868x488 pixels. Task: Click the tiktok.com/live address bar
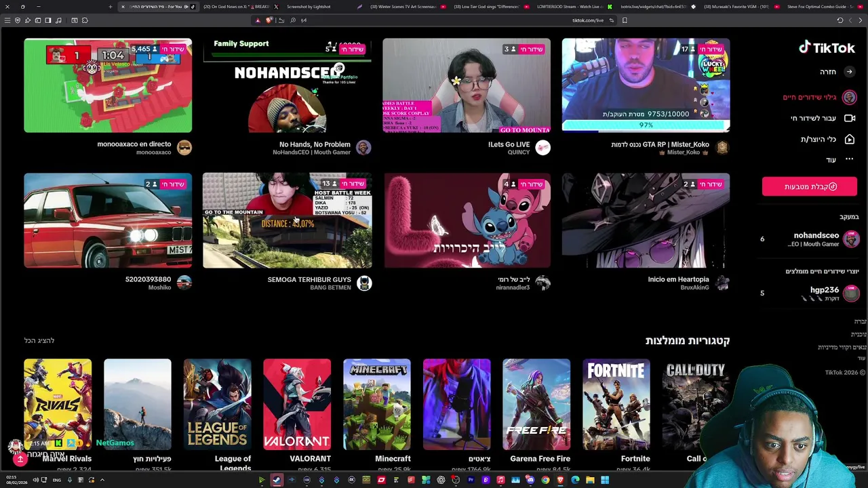coord(588,20)
